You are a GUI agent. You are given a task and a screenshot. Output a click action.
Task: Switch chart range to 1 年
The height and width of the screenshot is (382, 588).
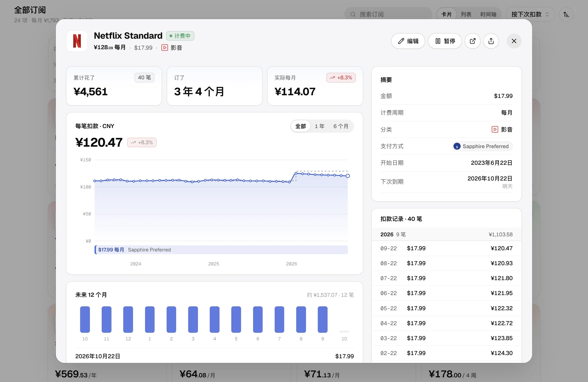click(319, 126)
